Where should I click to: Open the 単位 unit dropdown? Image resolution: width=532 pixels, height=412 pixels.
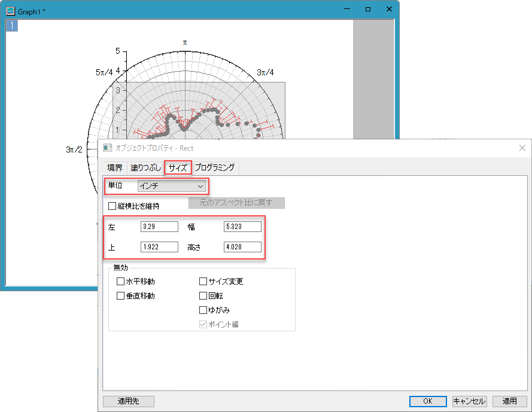tap(171, 186)
